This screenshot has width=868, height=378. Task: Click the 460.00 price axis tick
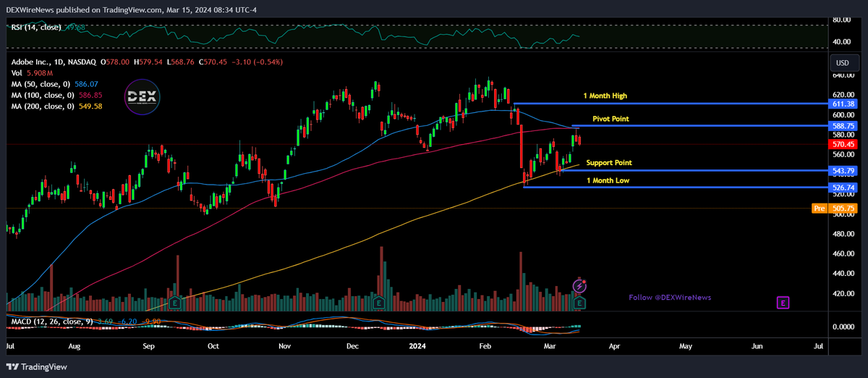(845, 254)
